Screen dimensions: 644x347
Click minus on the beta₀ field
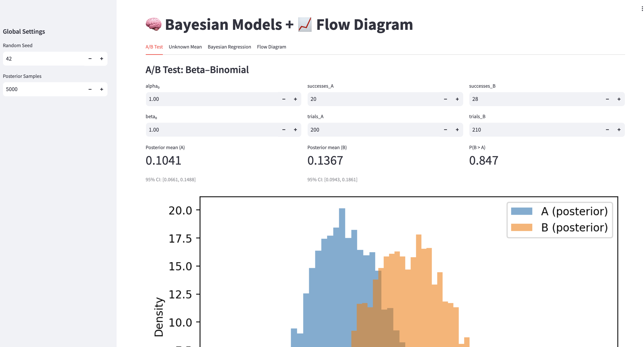point(284,130)
